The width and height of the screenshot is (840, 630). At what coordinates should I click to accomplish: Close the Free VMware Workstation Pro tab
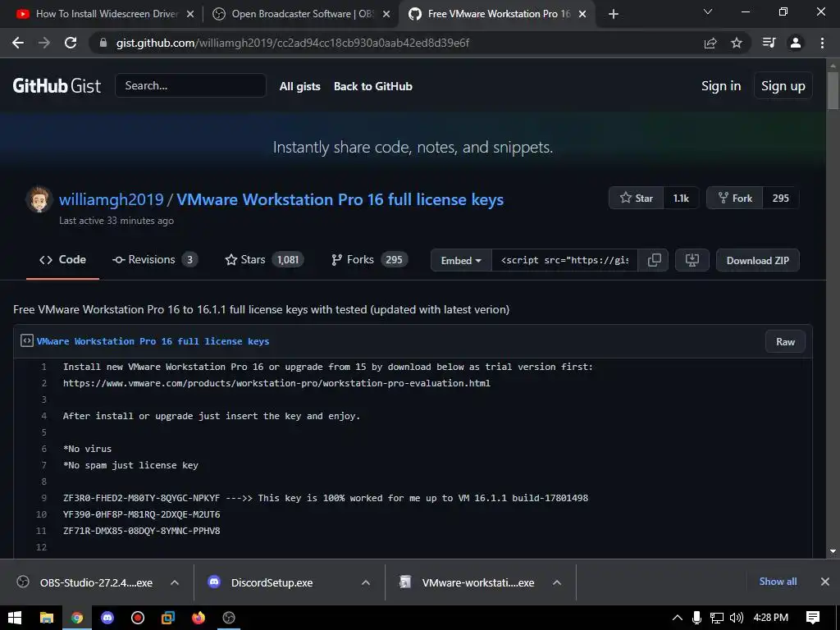[583, 14]
